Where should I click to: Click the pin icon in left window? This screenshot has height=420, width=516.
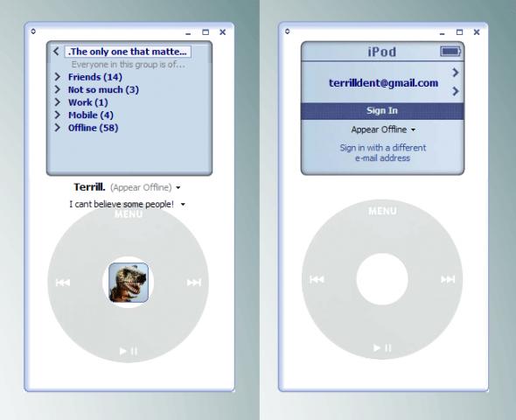click(33, 31)
